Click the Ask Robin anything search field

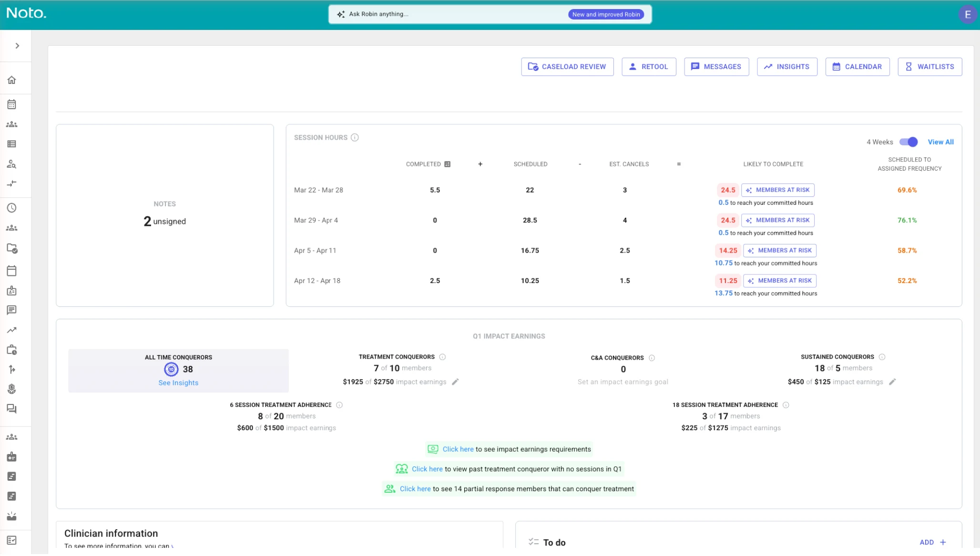coord(490,14)
